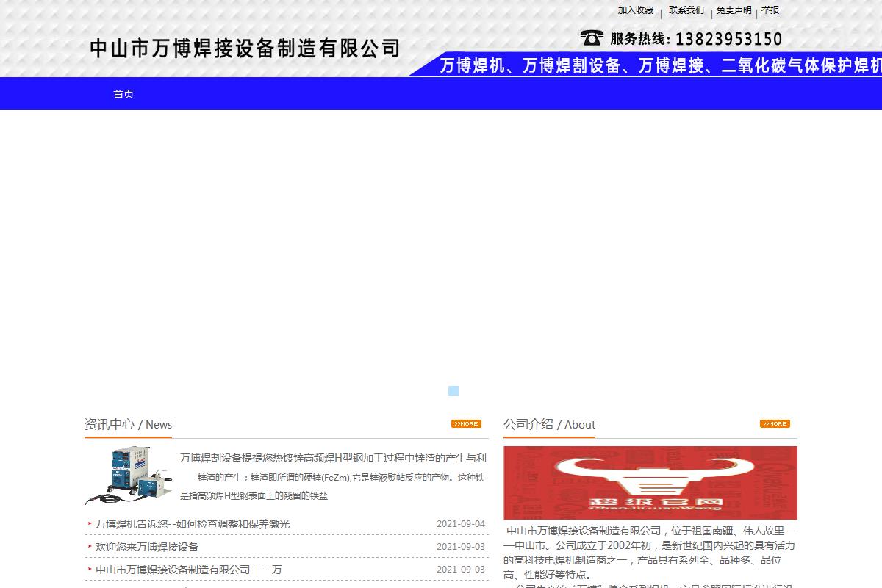Open the 免责声明 link
The height and width of the screenshot is (588, 882).
pyautogui.click(x=734, y=10)
